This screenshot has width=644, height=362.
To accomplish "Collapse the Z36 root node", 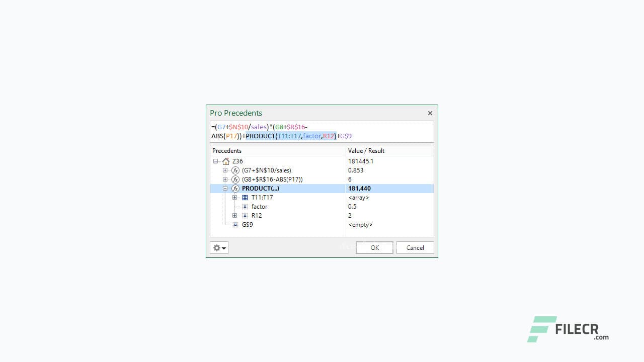I will 215,161.
